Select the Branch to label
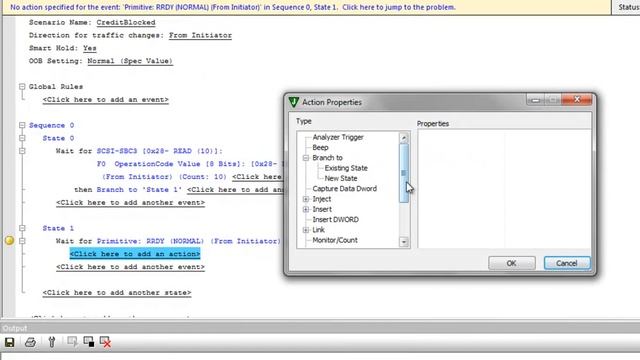 (x=327, y=158)
